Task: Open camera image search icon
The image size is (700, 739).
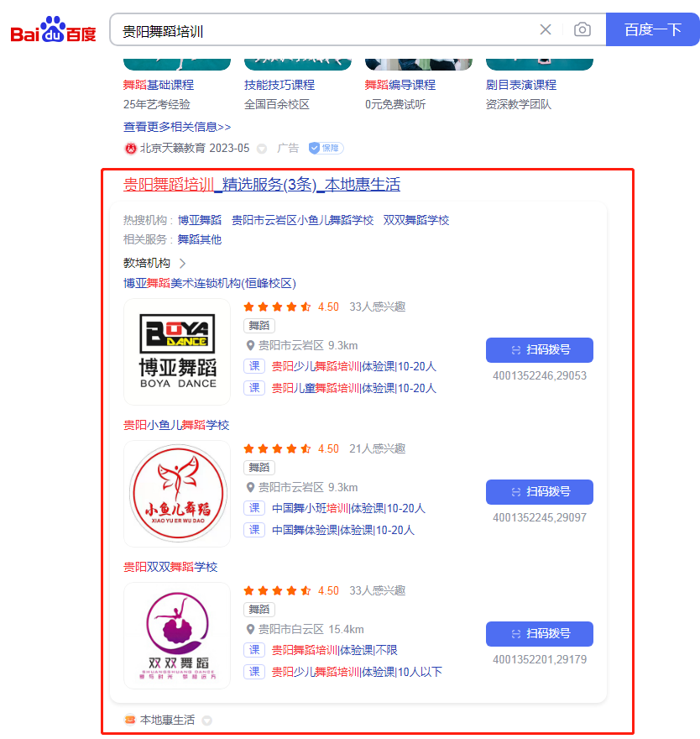Action: pyautogui.click(x=582, y=29)
